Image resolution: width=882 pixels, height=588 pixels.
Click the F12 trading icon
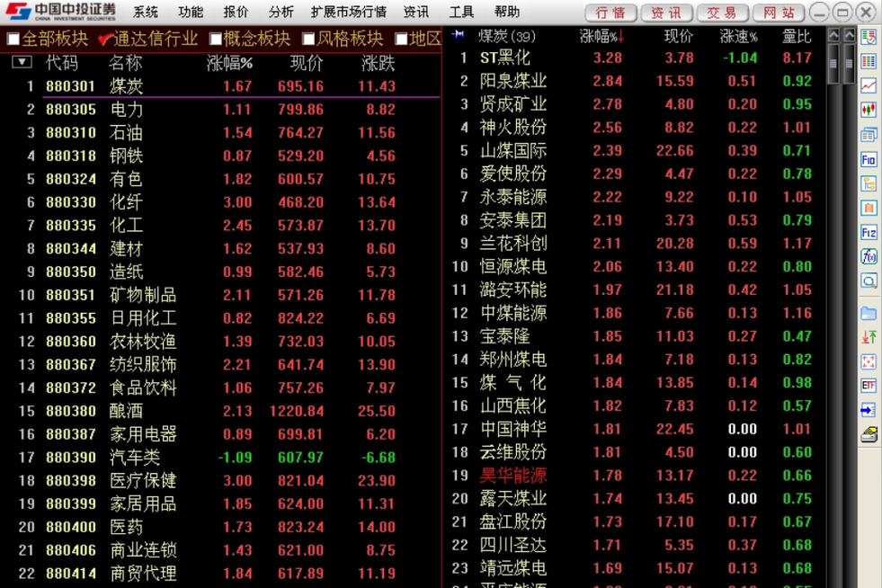[x=869, y=232]
